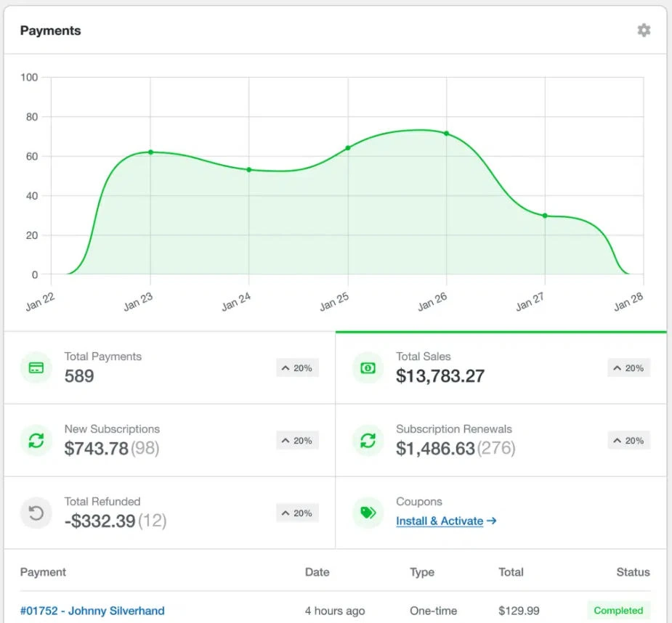672x623 pixels.
Task: Click the Jan 25 chart data point
Action: [x=347, y=148]
